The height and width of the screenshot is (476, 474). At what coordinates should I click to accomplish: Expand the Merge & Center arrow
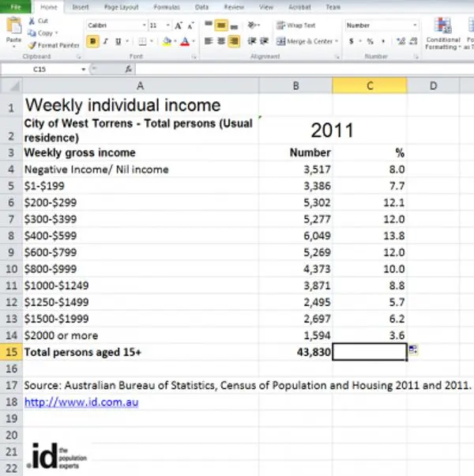[x=337, y=41]
